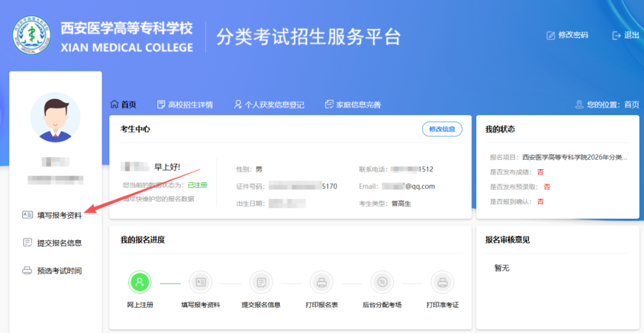Image resolution: width=644 pixels, height=333 pixels.
Task: Click the 后台分配考场 progress step icon
Action: pos(382,282)
